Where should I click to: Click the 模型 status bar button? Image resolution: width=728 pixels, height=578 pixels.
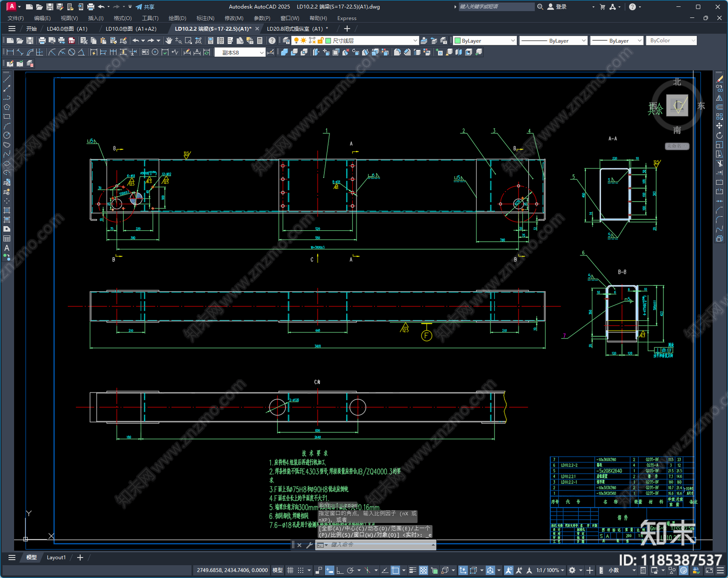click(278, 570)
